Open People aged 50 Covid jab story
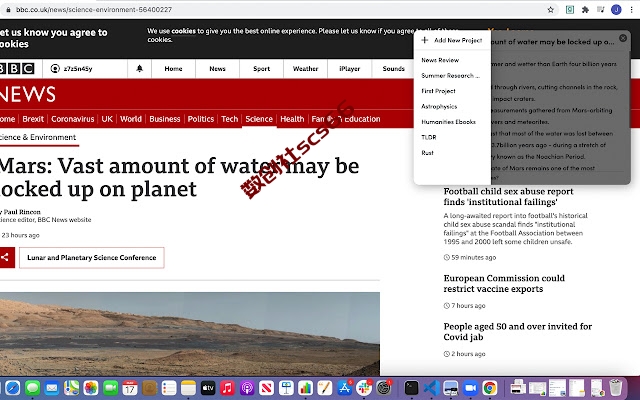The image size is (640, 400). point(518,332)
